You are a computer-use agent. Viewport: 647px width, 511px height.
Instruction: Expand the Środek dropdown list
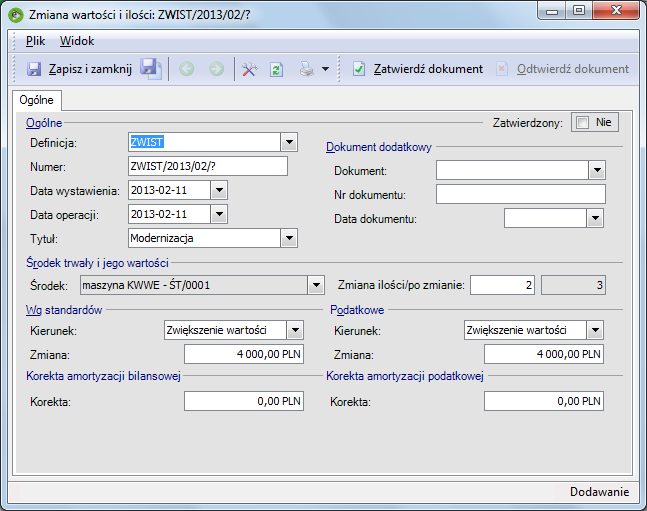pyautogui.click(x=316, y=285)
